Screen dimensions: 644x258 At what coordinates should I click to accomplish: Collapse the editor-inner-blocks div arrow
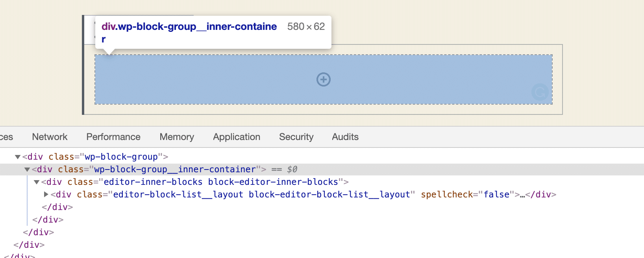coord(37,182)
